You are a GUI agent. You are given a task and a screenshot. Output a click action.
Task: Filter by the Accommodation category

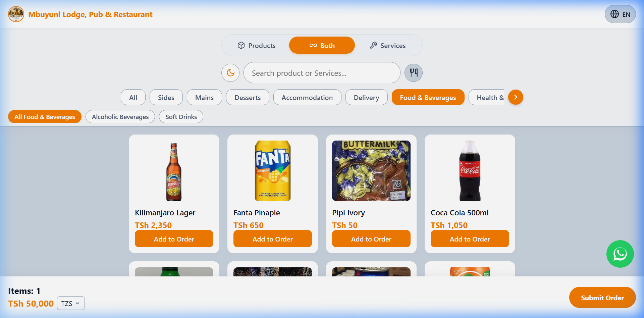point(307,97)
